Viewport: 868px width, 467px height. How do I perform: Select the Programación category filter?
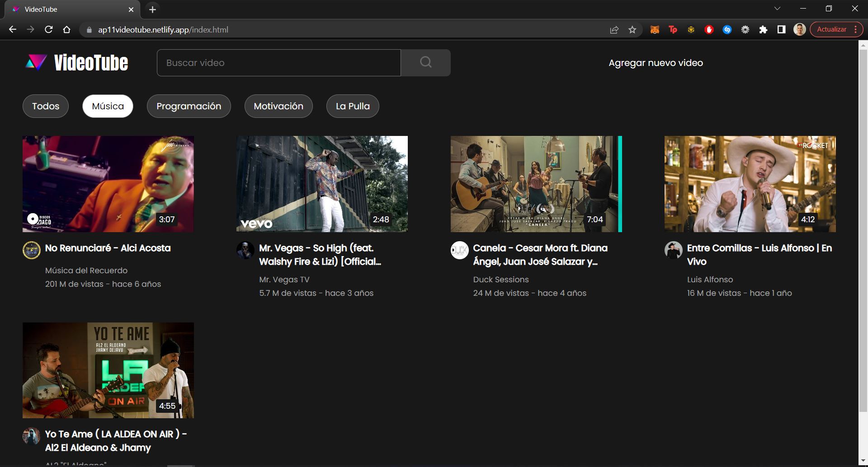[189, 106]
